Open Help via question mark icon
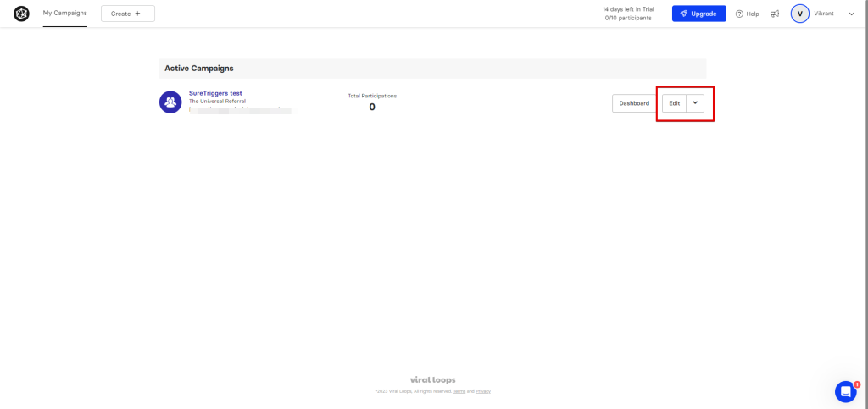 click(739, 14)
